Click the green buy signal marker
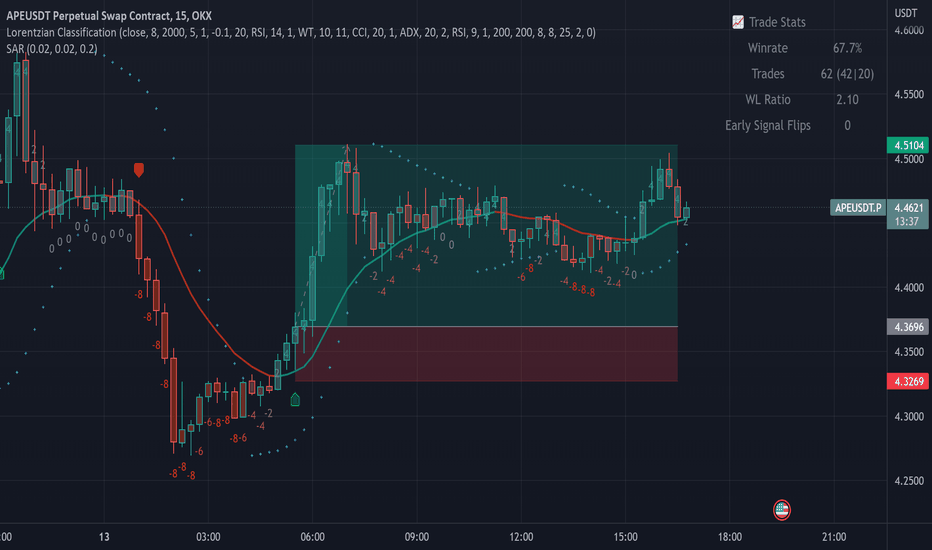The image size is (932, 550). (295, 400)
